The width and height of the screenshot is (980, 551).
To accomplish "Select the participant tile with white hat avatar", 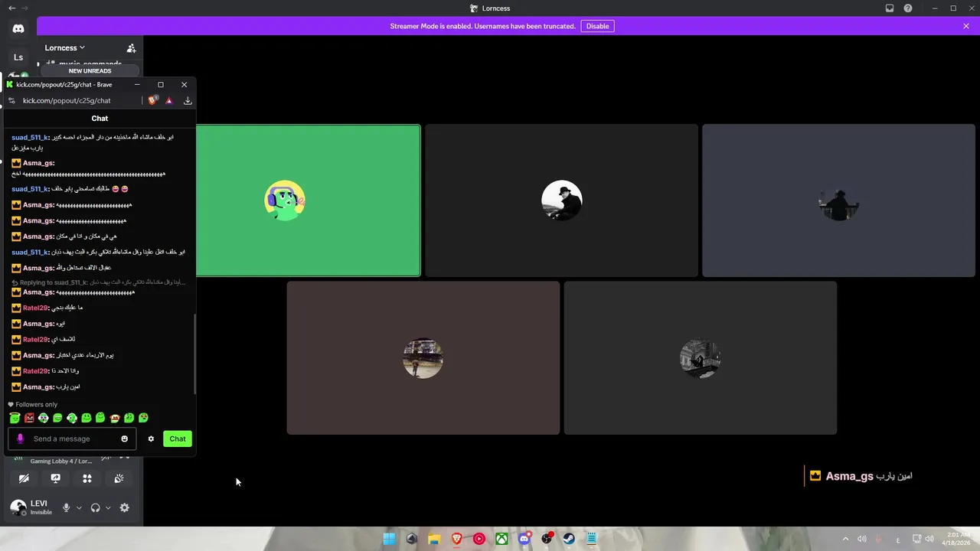I will tap(561, 201).
